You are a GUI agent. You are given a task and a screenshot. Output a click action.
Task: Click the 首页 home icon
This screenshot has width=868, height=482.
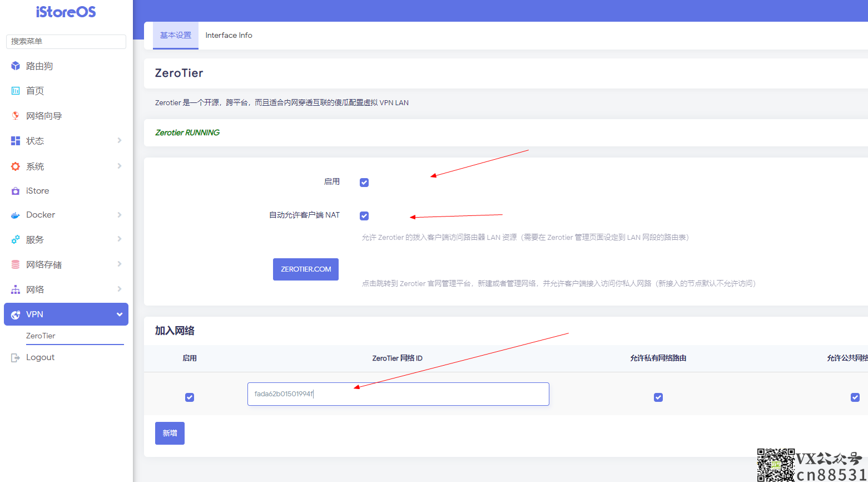pos(16,91)
